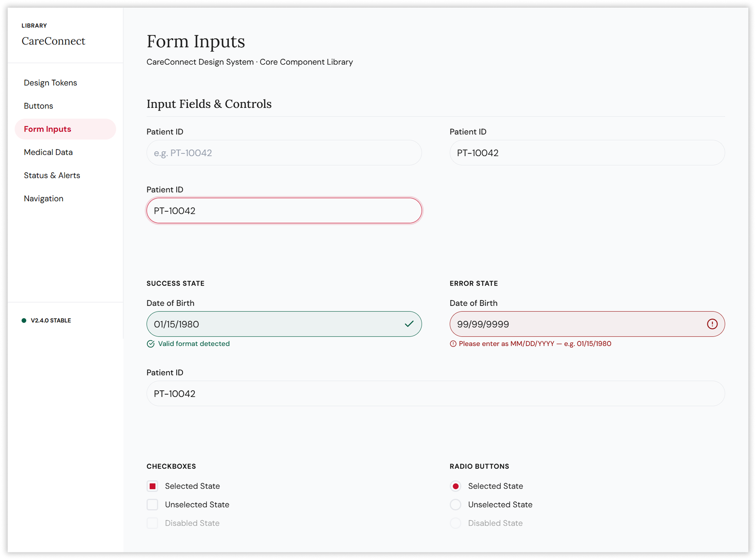
Task: Click the full-width Patient ID field above Checkboxes
Action: click(x=435, y=394)
